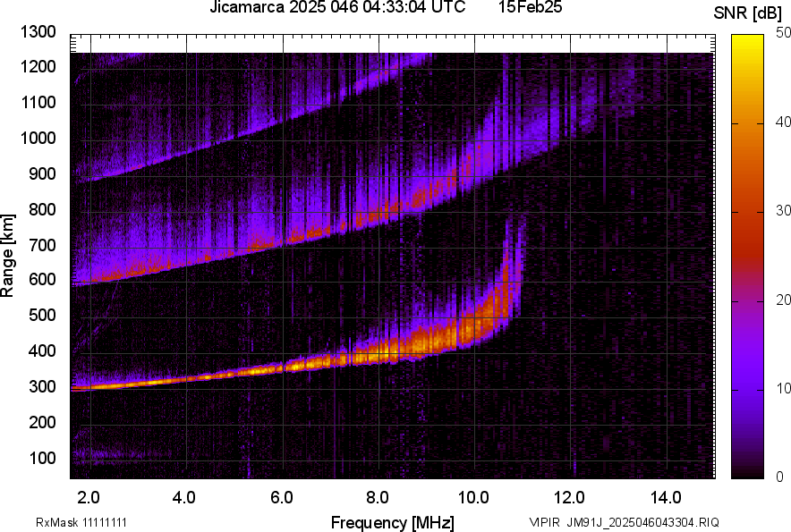Click the frequency tick label "10.0"
Screen dimensions: 791x532
(473, 498)
